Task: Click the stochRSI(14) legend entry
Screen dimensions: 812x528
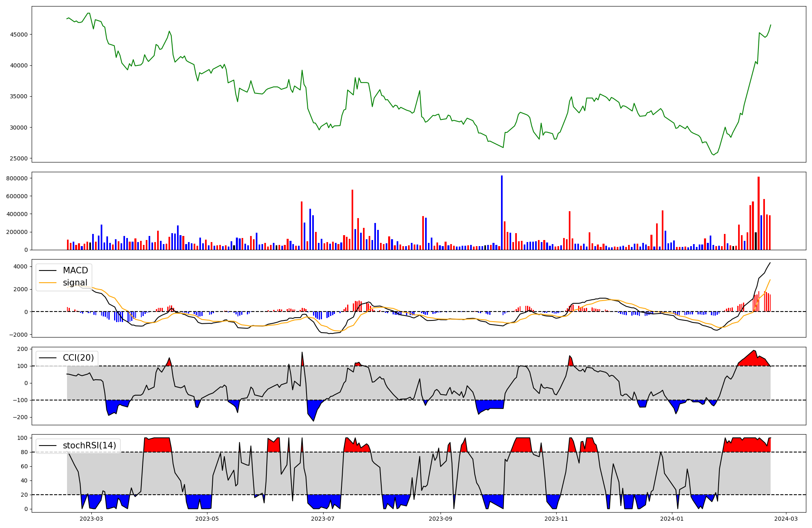Action: (89, 446)
